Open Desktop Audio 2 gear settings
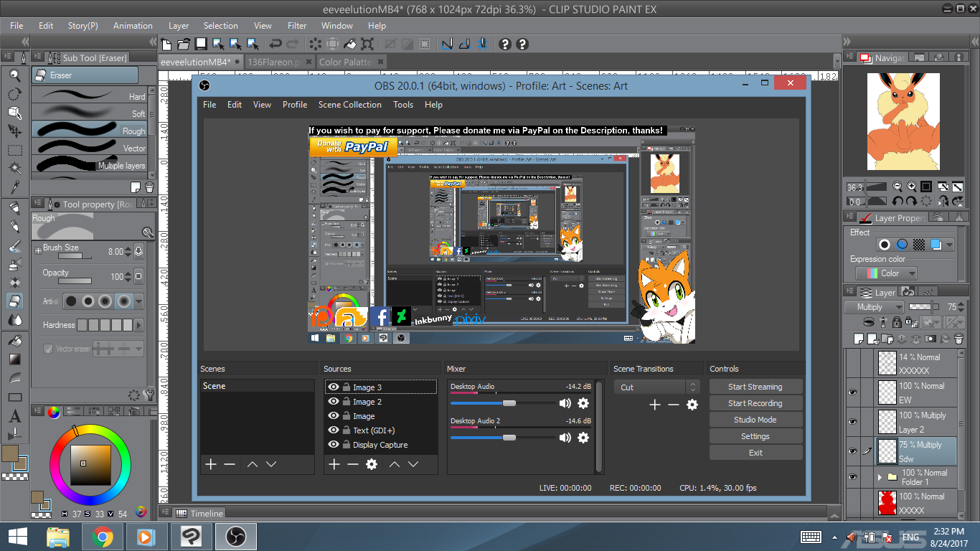Viewport: 980px width, 551px height. tap(583, 438)
